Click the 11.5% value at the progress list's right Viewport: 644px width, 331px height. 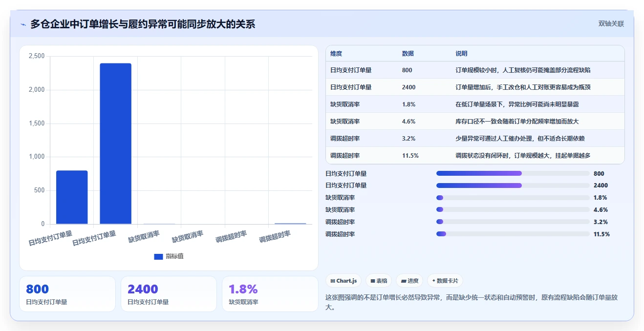(601, 234)
